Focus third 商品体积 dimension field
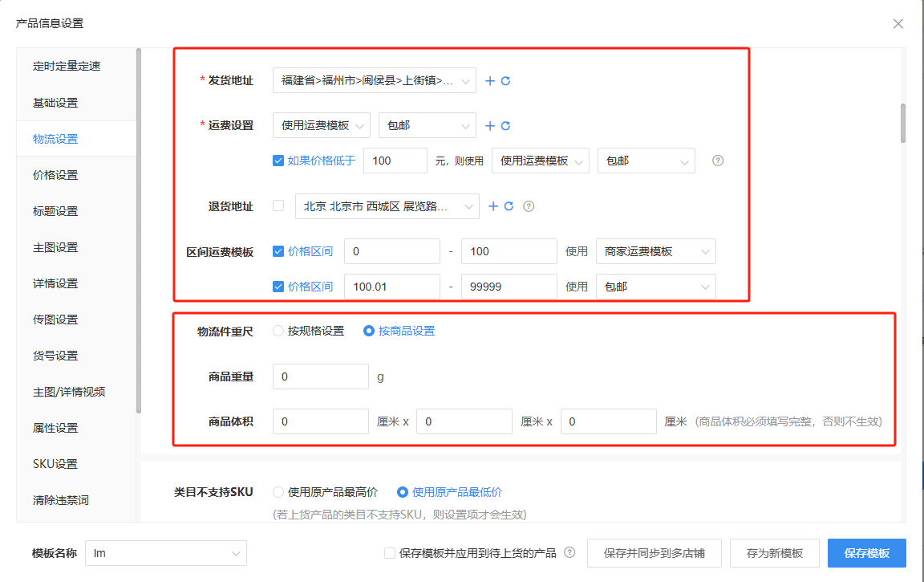 point(609,421)
